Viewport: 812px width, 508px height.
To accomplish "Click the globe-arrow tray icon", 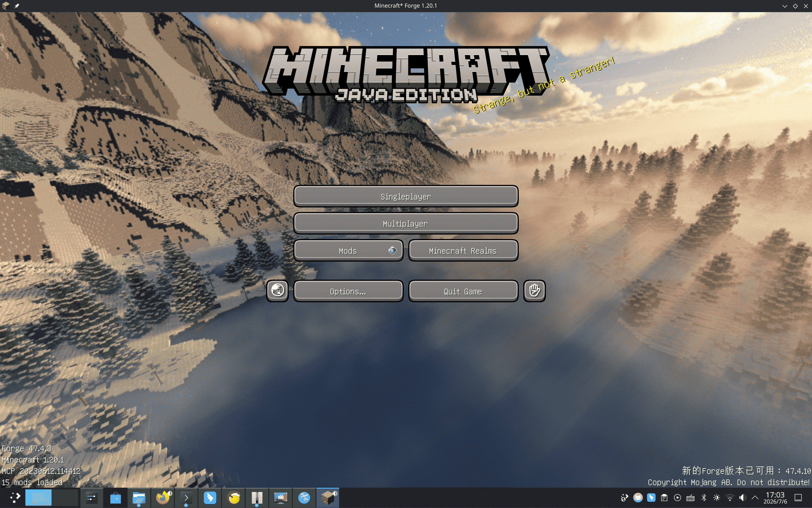I will click(x=625, y=498).
